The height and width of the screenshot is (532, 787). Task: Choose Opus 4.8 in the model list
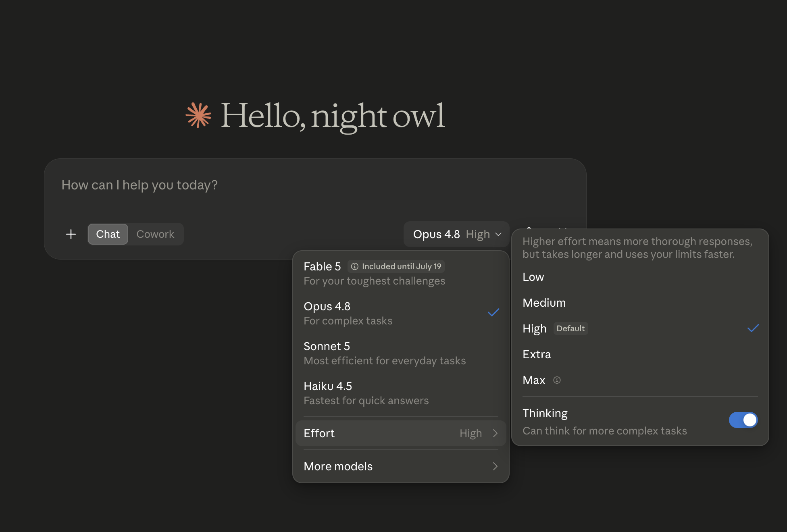coord(401,313)
